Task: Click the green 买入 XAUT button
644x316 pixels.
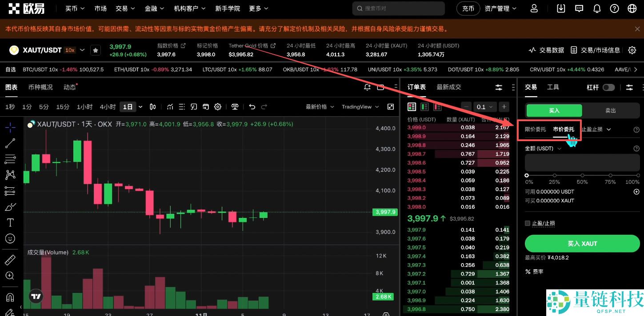Action: [582, 243]
